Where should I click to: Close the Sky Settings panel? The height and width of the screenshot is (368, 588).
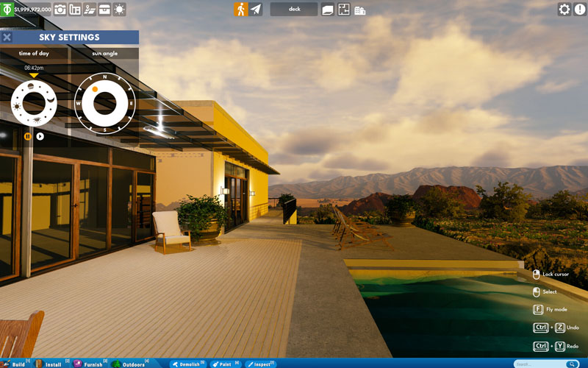click(7, 38)
